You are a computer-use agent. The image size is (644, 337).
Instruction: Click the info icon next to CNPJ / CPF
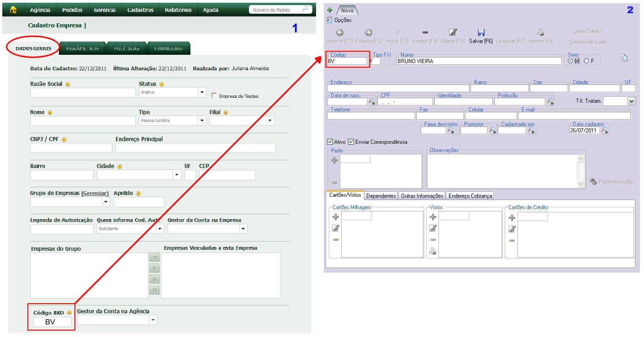(64, 140)
